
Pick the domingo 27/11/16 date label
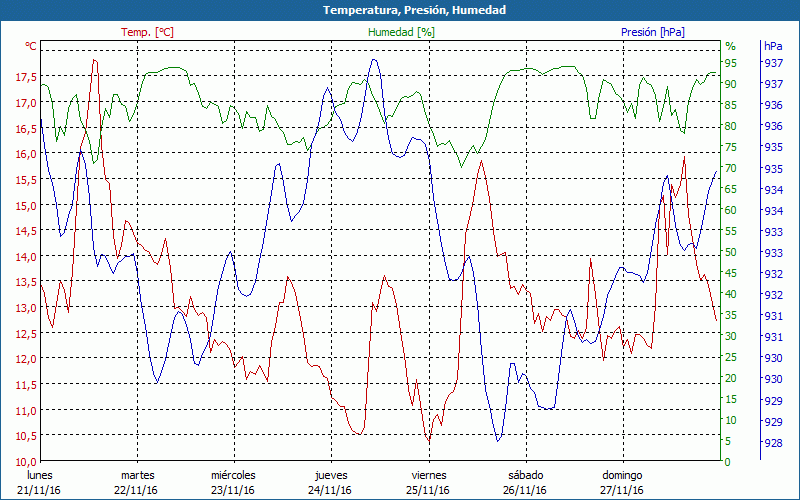point(622,482)
